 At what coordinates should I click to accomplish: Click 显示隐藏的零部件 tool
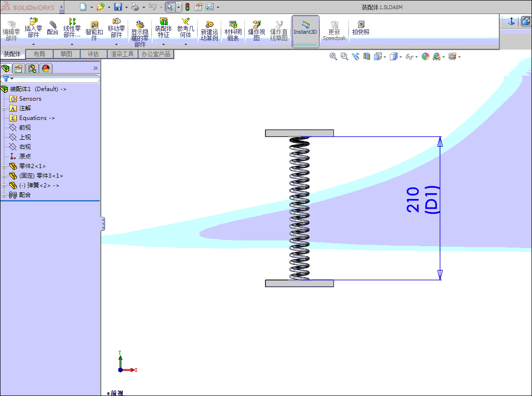140,34
